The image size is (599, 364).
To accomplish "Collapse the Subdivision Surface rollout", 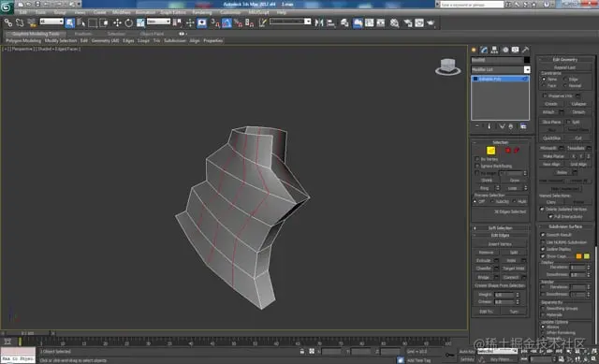I will pyautogui.click(x=565, y=226).
